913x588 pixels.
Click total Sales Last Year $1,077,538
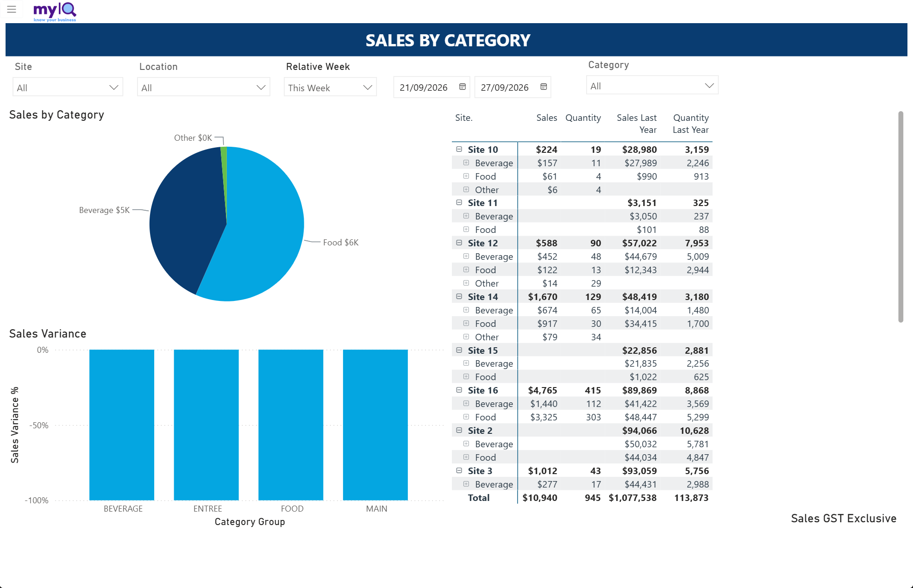point(632,498)
